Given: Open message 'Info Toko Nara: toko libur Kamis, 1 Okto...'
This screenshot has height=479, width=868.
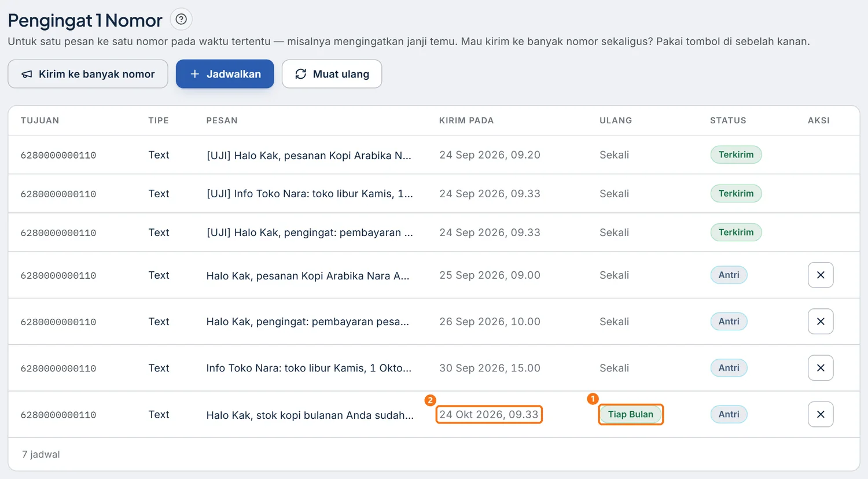Looking at the screenshot, I should 309,368.
